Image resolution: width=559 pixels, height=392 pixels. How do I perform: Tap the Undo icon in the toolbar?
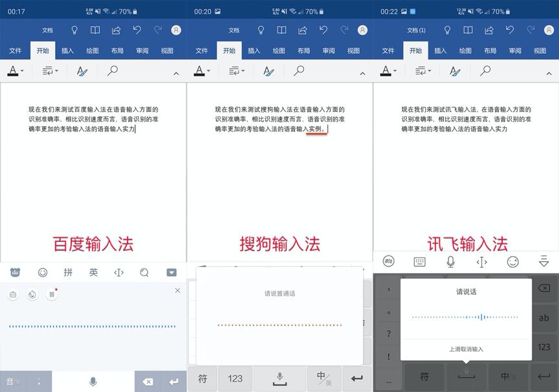coord(137,30)
